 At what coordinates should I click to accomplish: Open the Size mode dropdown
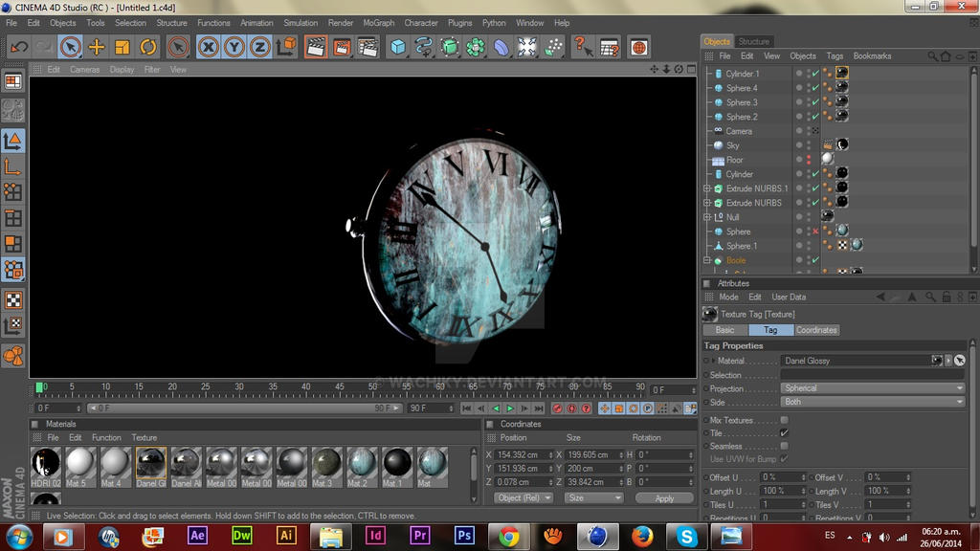pyautogui.click(x=593, y=497)
